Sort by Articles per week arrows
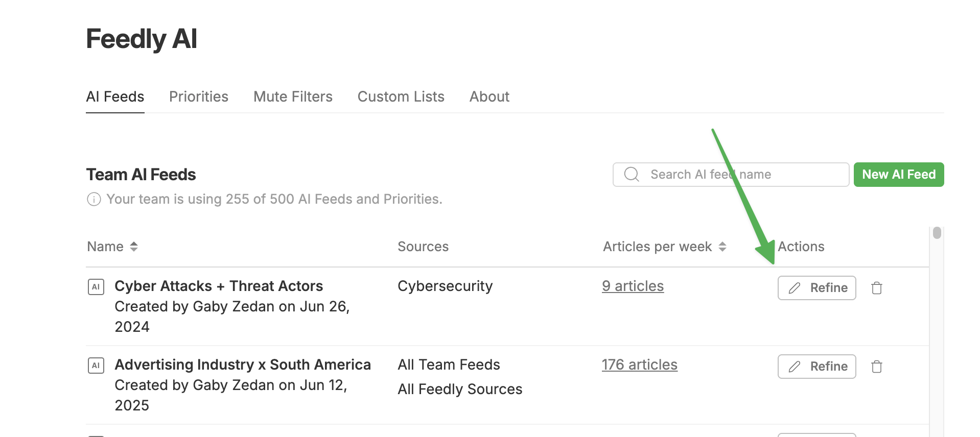980x437 pixels. (722, 247)
